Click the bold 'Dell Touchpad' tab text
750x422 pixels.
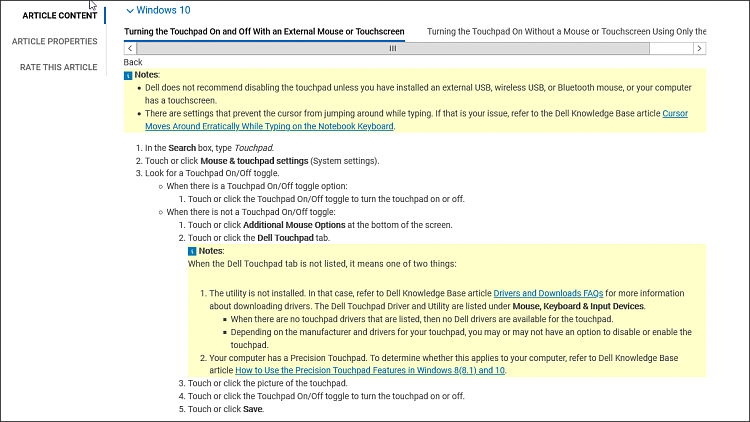point(286,238)
